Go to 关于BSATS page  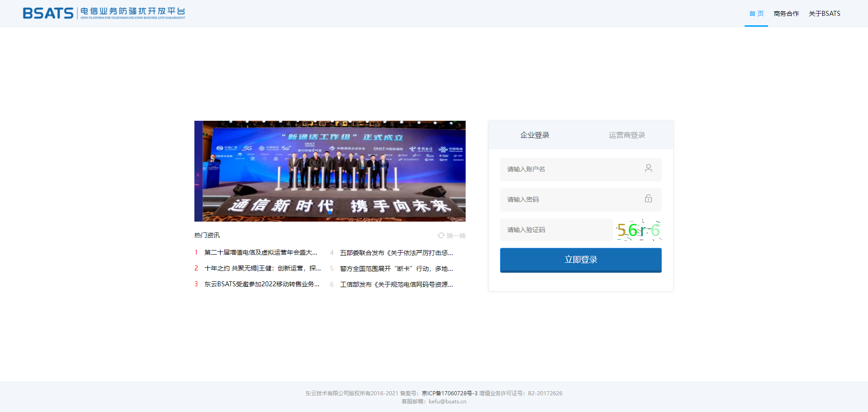click(x=824, y=14)
